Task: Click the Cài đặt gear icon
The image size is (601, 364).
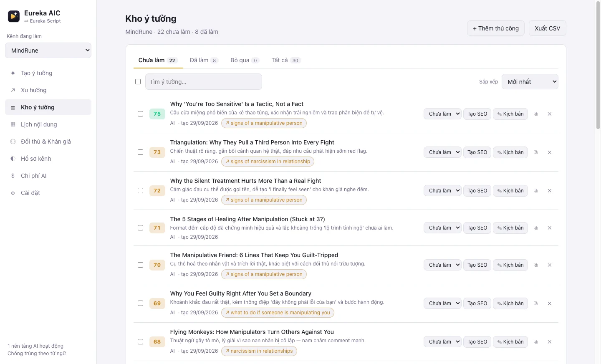Action: 13,193
